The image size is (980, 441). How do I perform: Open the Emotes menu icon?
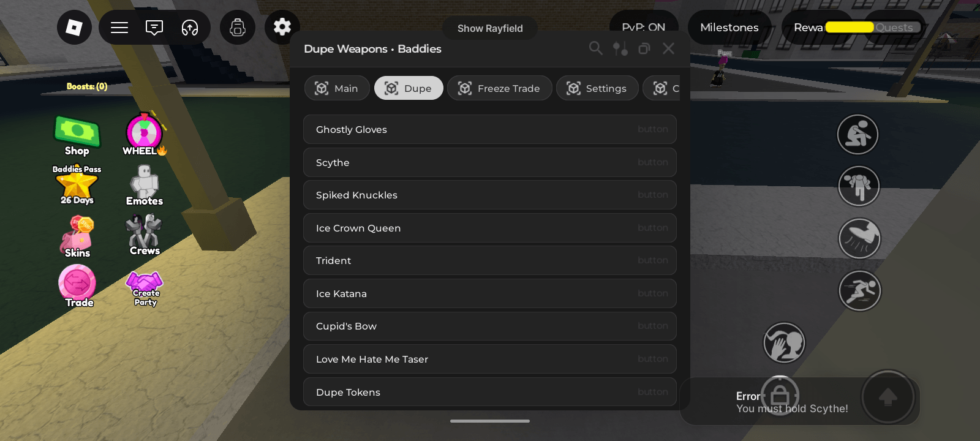145,186
